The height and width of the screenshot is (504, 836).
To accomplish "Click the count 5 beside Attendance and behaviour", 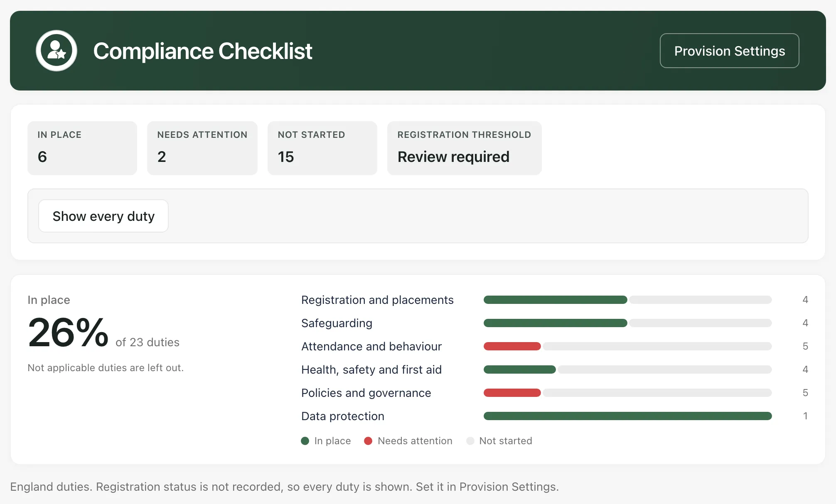I will (805, 346).
